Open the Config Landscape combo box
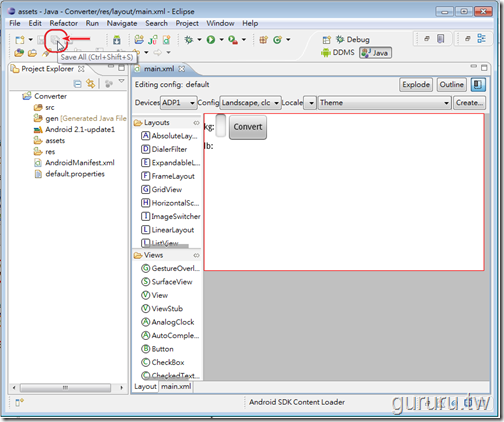The height and width of the screenshot is (422, 504). click(x=250, y=103)
